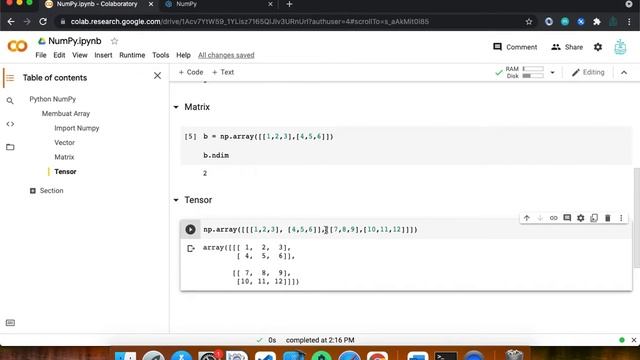
Task: Open the View menu
Action: (x=80, y=55)
